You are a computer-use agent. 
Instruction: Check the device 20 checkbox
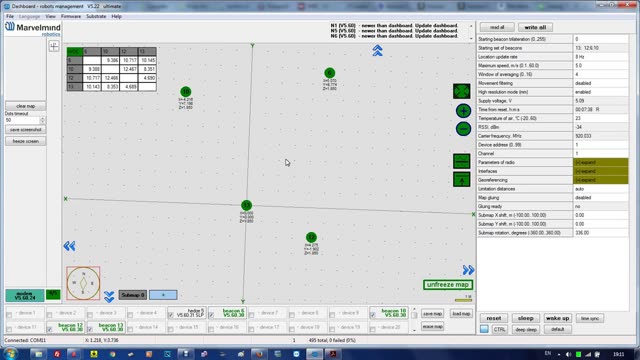tap(373, 329)
